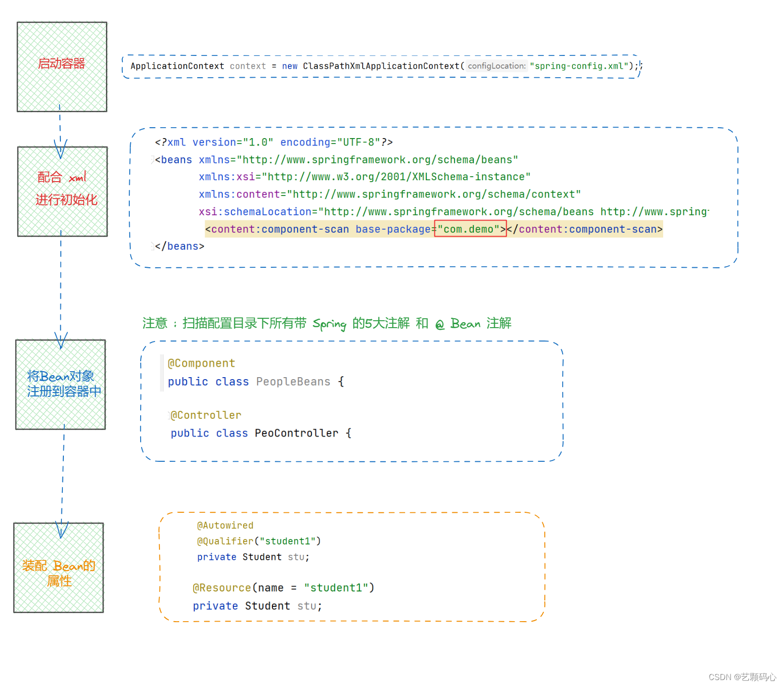Click the @Qualifier("student1") annotation

click(259, 541)
